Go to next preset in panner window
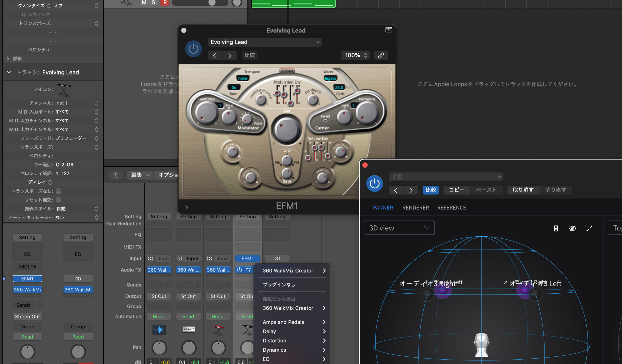622x364 pixels. 411,190
